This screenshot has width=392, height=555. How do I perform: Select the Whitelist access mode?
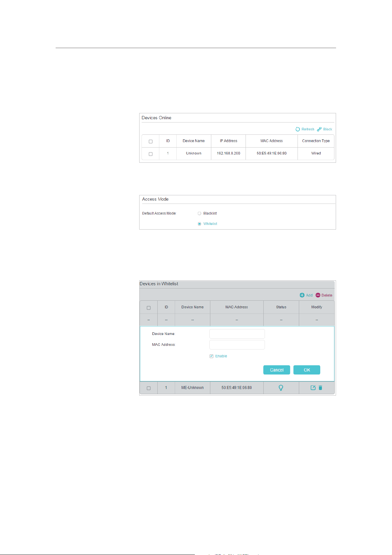coord(199,224)
